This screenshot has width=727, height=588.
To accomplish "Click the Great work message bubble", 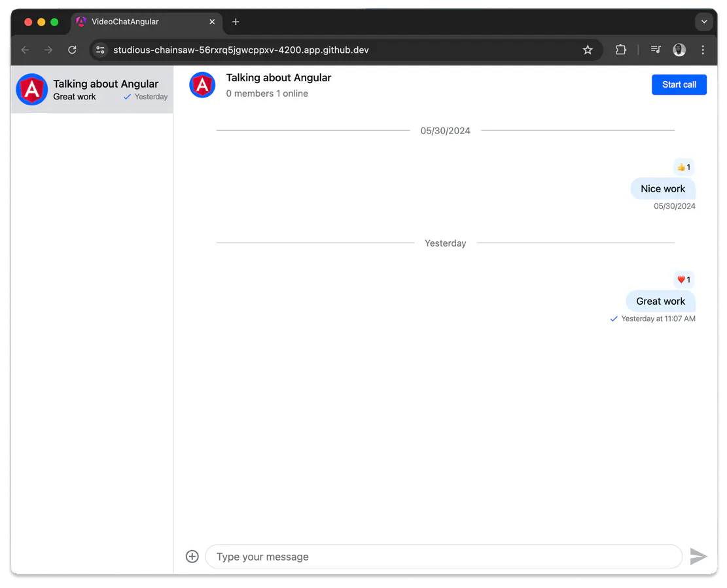I will [660, 301].
